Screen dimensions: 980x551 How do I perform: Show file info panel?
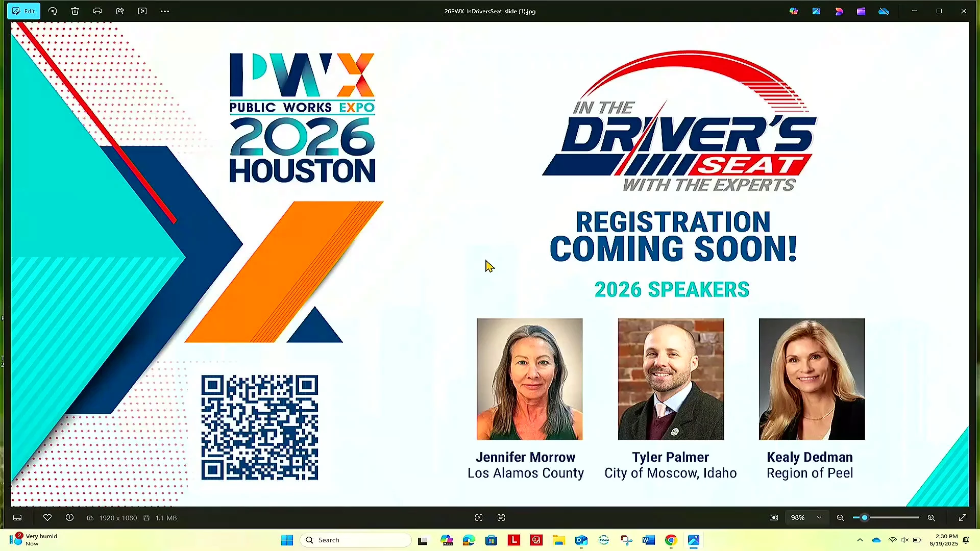pyautogui.click(x=70, y=518)
